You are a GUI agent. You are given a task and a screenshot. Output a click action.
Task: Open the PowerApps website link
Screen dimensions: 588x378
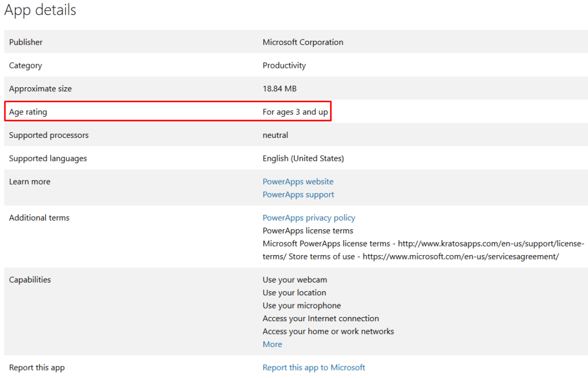pos(298,182)
